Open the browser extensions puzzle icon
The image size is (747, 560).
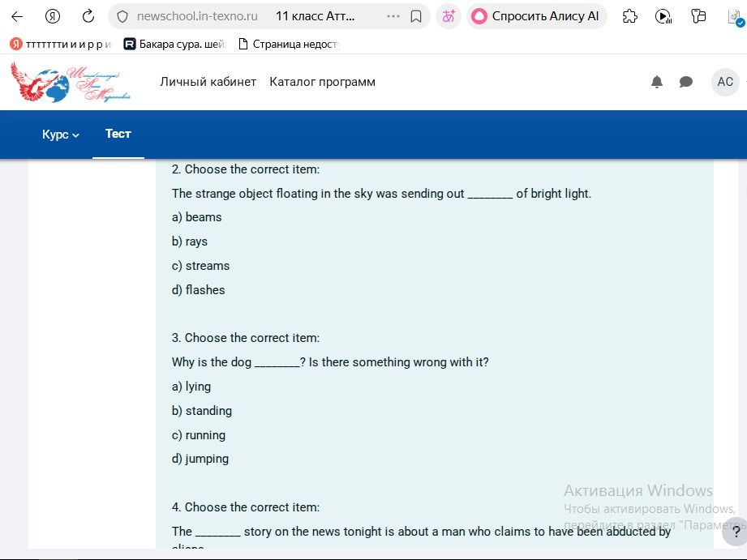point(630,17)
